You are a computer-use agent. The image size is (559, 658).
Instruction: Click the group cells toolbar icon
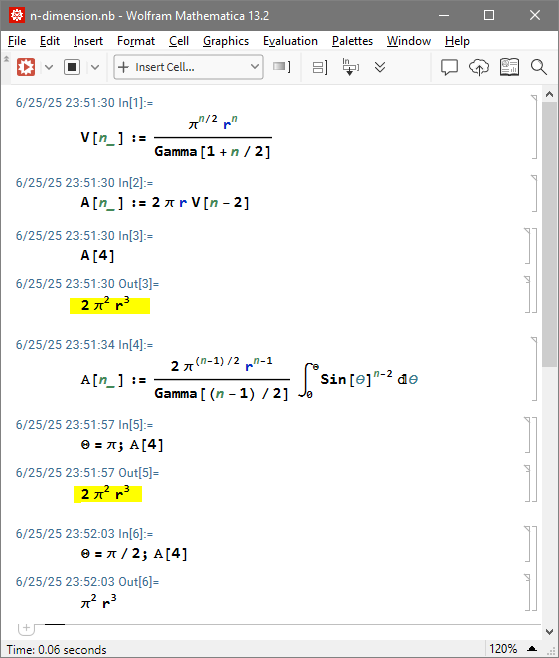(320, 67)
